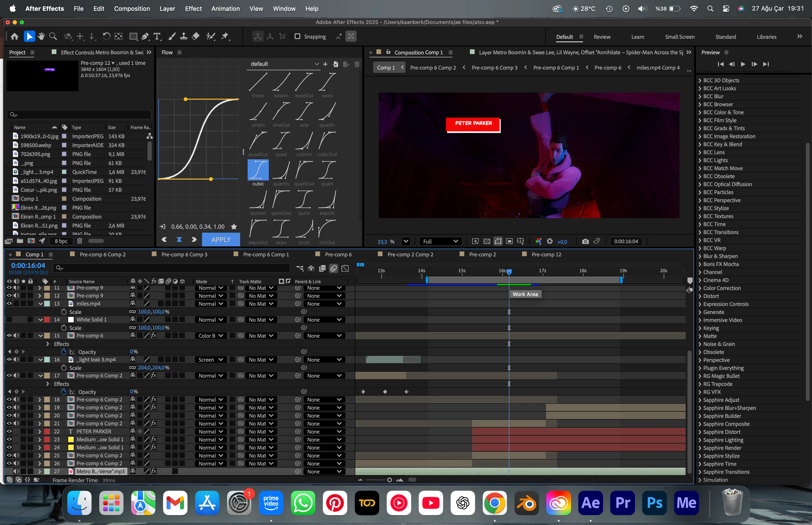This screenshot has height=525, width=812.
Task: Click the APPLY button in Flow
Action: tap(221, 240)
